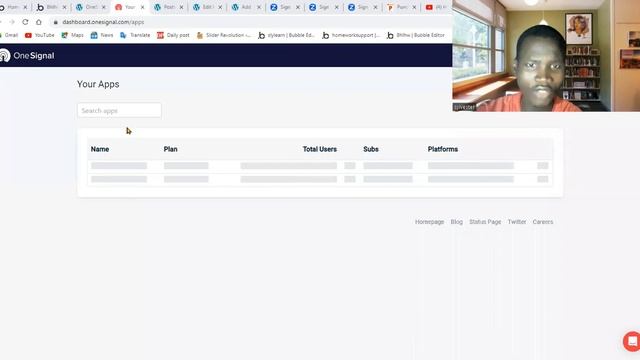This screenshot has width=640, height=360.
Task: Close the WordPress Post tab
Action: pyautogui.click(x=181, y=7)
